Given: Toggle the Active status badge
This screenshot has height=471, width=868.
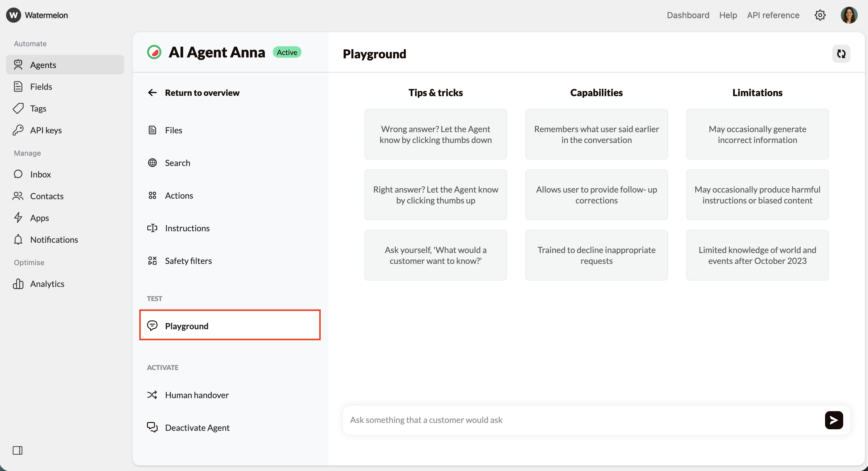Looking at the screenshot, I should click(x=287, y=52).
